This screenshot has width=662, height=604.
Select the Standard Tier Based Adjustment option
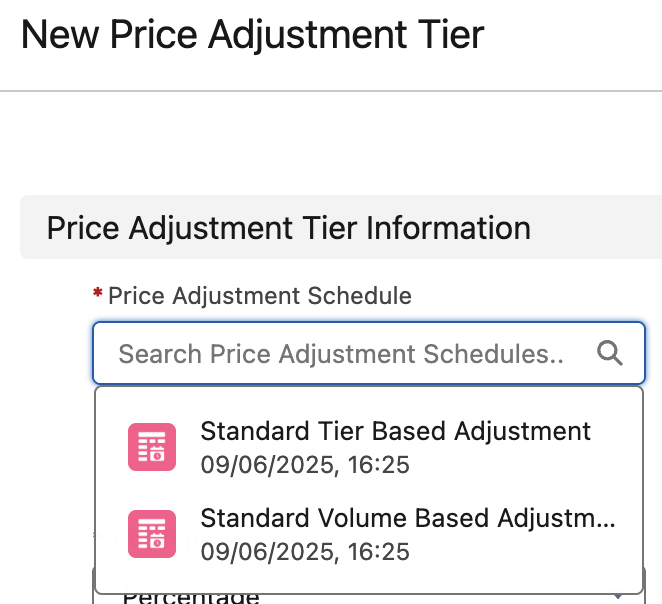click(395, 431)
